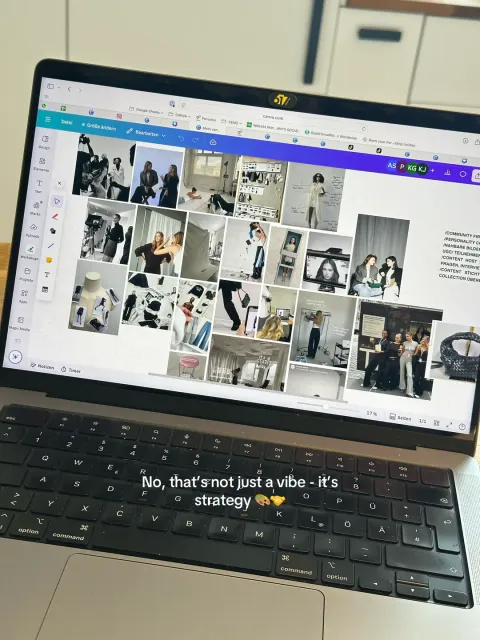The height and width of the screenshot is (640, 480).
Task: Open the CEND bookmarks folder
Action: tap(231, 122)
